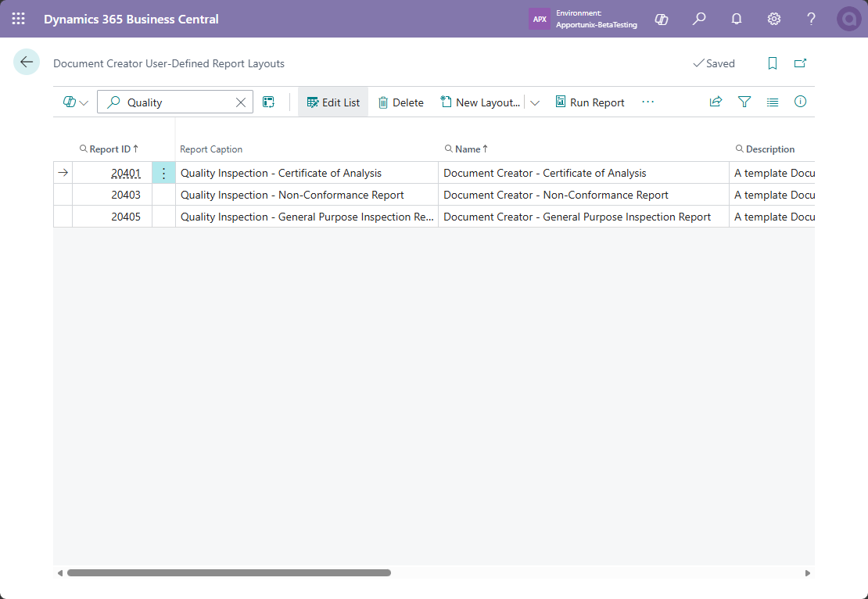Click the horizontal scrollbar thumb
Screen dimensions: 868x599
coord(229,573)
